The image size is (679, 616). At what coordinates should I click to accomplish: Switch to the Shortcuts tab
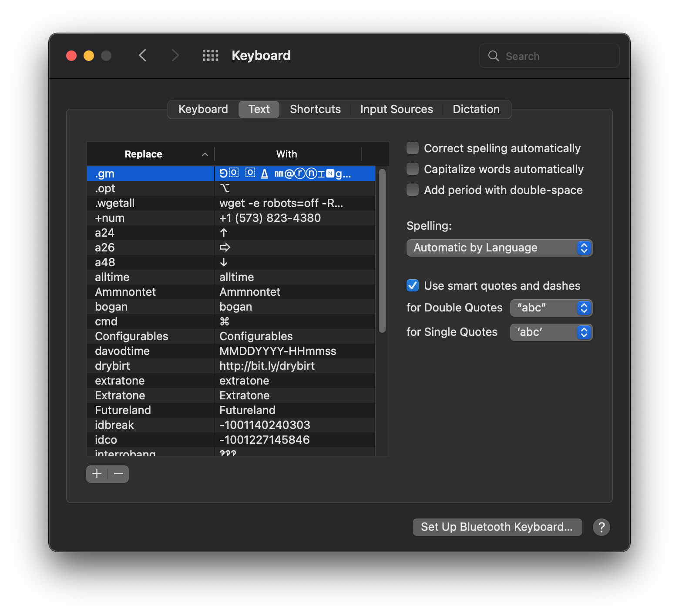click(315, 109)
